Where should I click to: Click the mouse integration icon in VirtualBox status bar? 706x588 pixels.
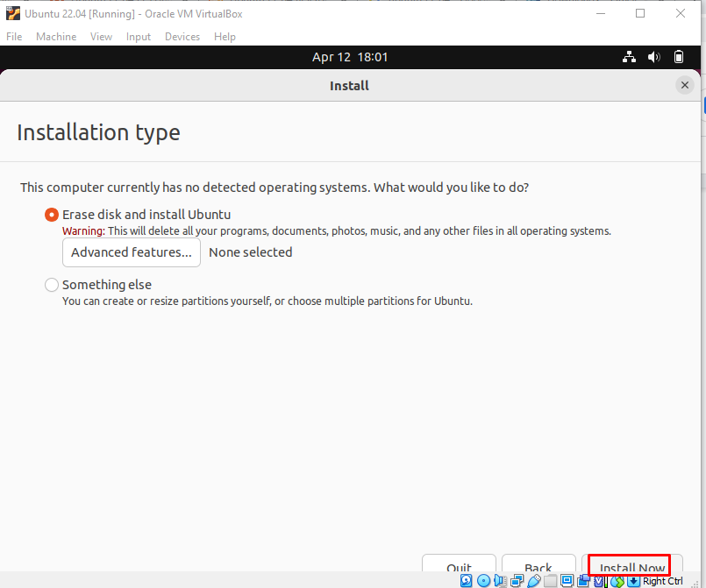click(617, 581)
